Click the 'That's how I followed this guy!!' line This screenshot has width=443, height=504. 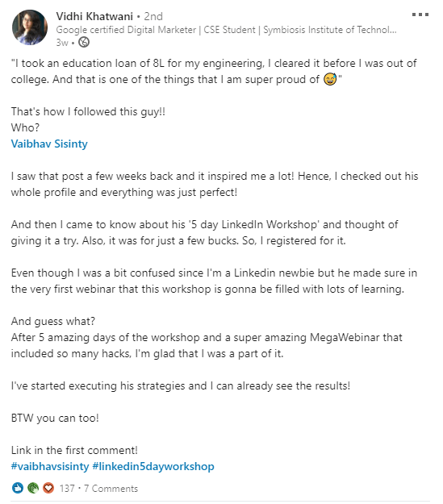pyautogui.click(x=88, y=111)
